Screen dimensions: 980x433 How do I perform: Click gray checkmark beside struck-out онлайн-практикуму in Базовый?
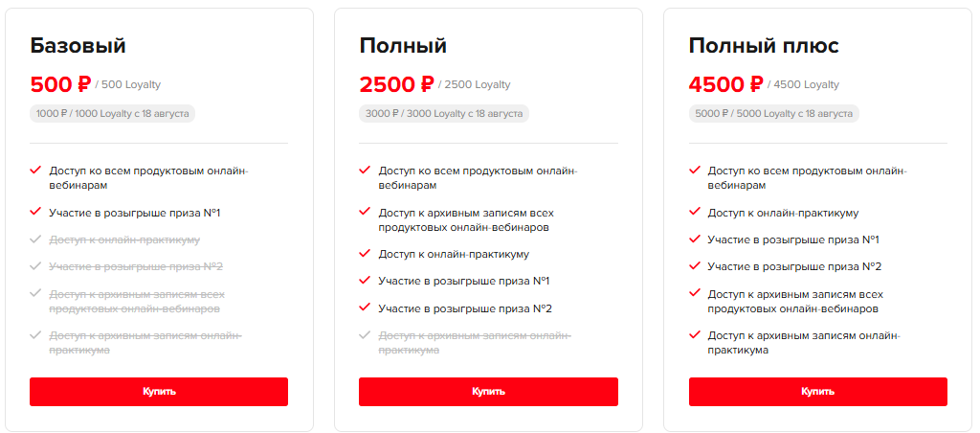(35, 239)
